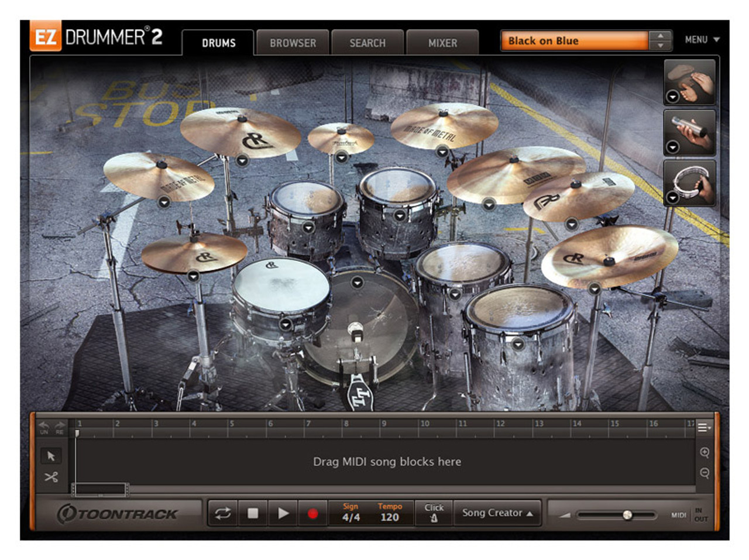Start playback with the play button
Viewport: 749px width, 560px height.
tap(283, 513)
